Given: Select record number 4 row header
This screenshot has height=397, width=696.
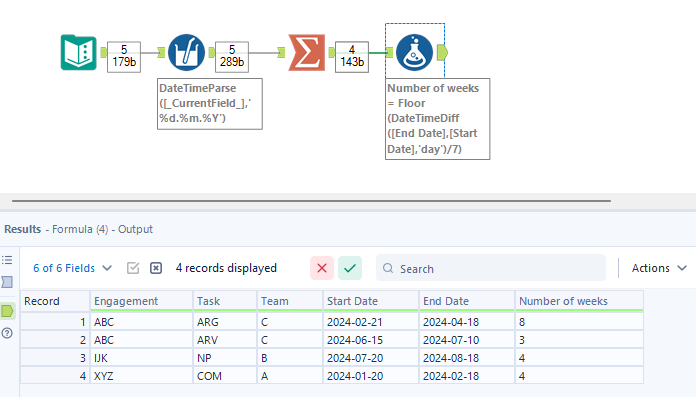Looking at the screenshot, I should coord(55,376).
